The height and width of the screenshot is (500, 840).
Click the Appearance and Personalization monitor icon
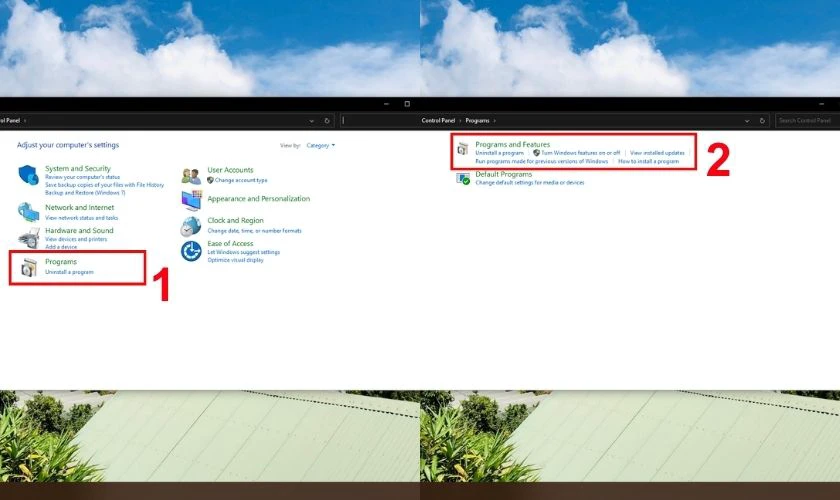point(191,201)
